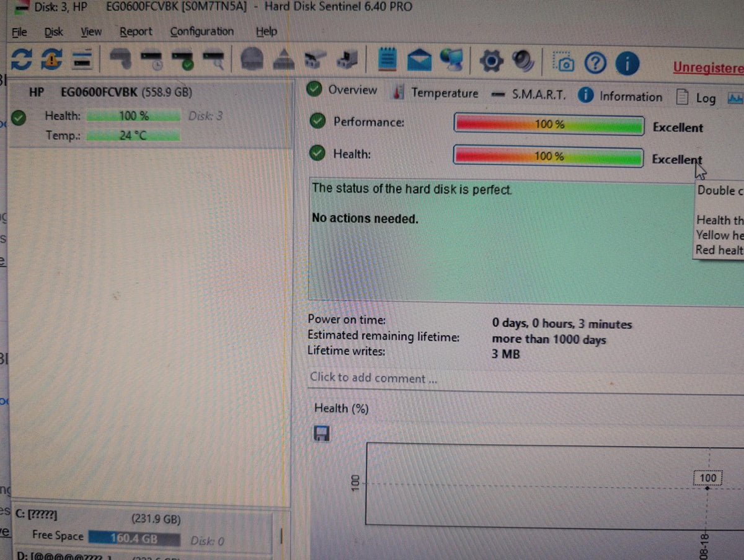Click the left-panel Health 100 % green bar
Image resolution: width=744 pixels, height=560 pixels.
pos(133,116)
